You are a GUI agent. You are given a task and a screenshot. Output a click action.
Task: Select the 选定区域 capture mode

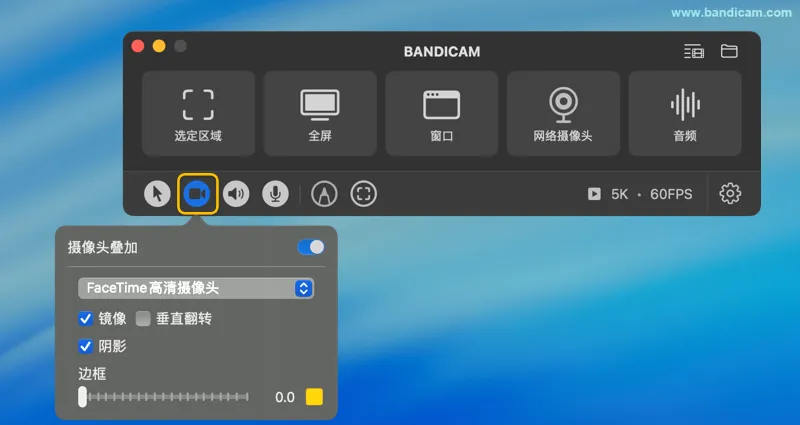tap(198, 113)
